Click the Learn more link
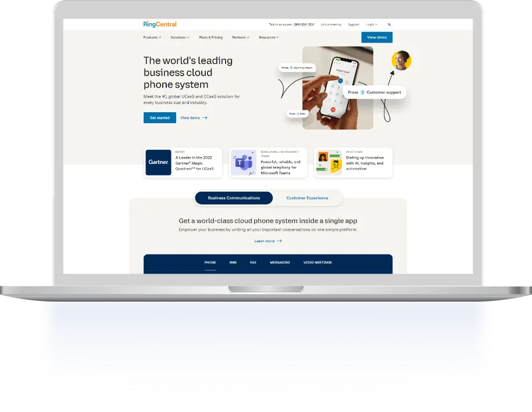The width and height of the screenshot is (532, 412). pyautogui.click(x=265, y=241)
